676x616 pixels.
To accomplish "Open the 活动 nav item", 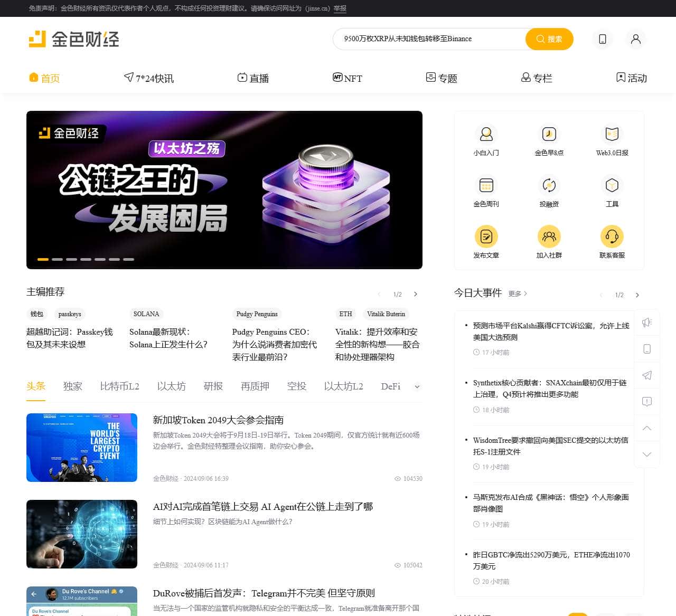I will (631, 78).
